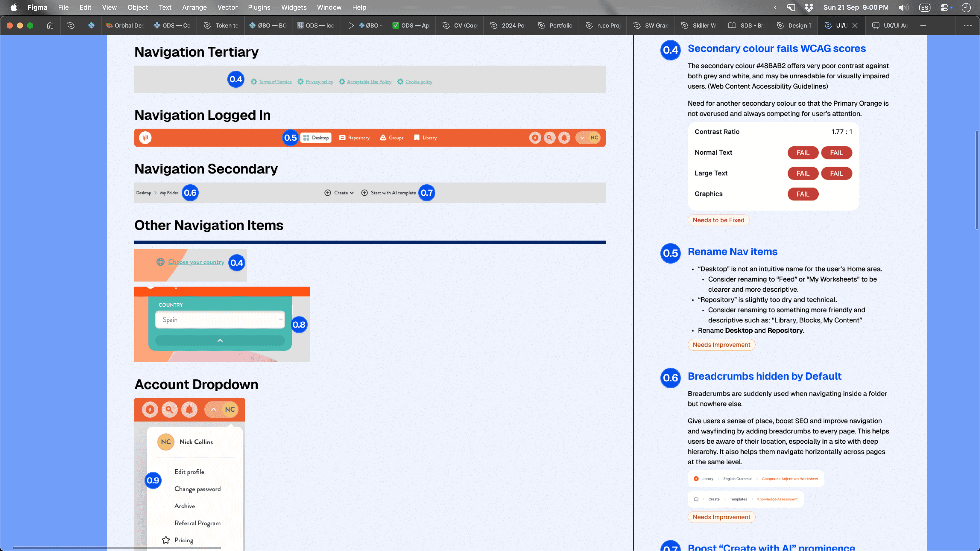This screenshot has width=980, height=551.
Task: Click the star icon beside Pricing
Action: tap(166, 540)
